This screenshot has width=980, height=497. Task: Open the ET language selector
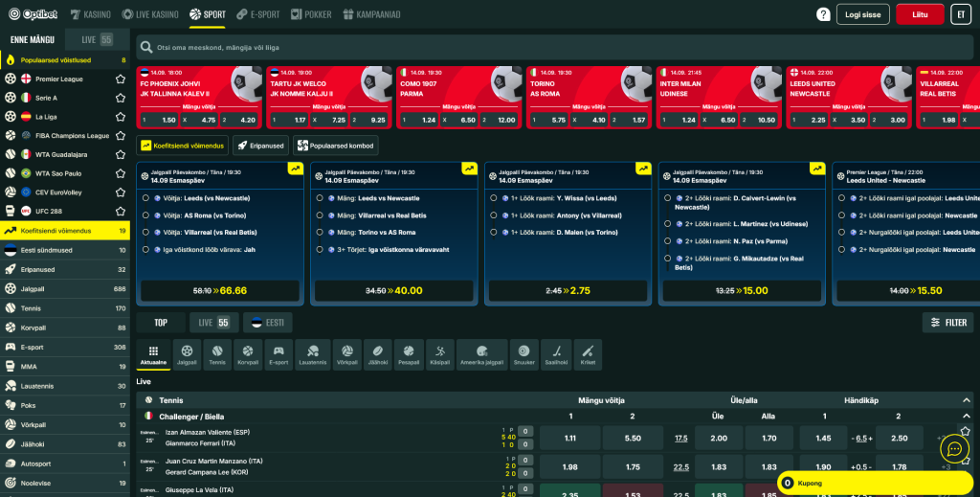pos(961,14)
